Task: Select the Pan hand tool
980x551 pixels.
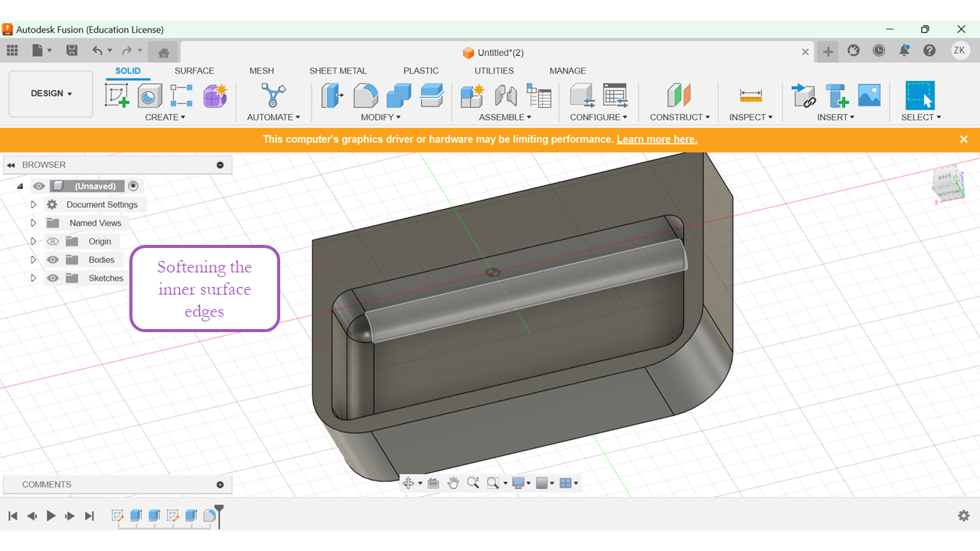Action: [x=453, y=483]
